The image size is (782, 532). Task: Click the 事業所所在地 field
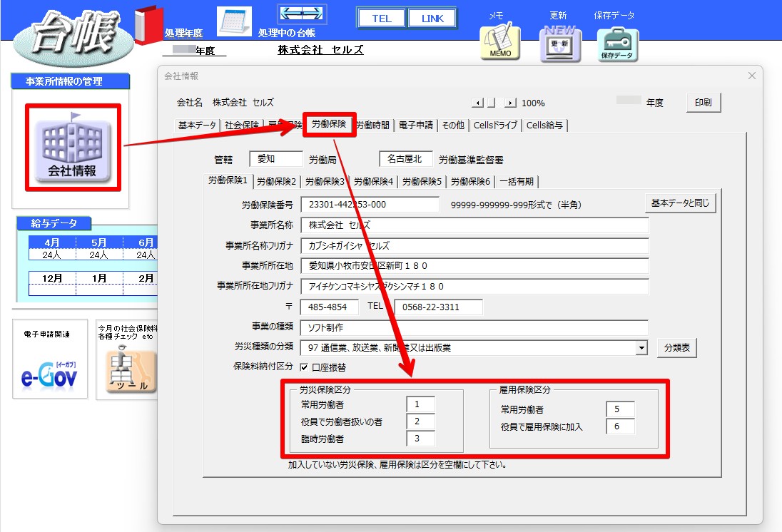(x=474, y=266)
